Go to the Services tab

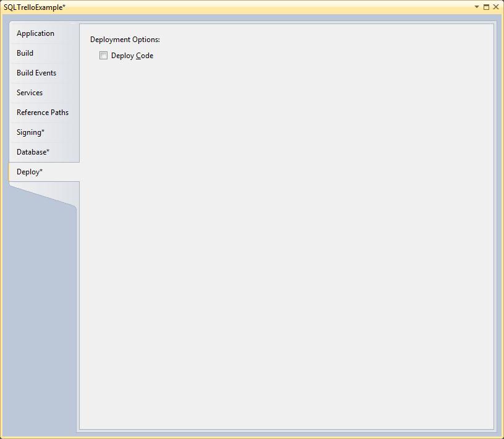tap(44, 93)
